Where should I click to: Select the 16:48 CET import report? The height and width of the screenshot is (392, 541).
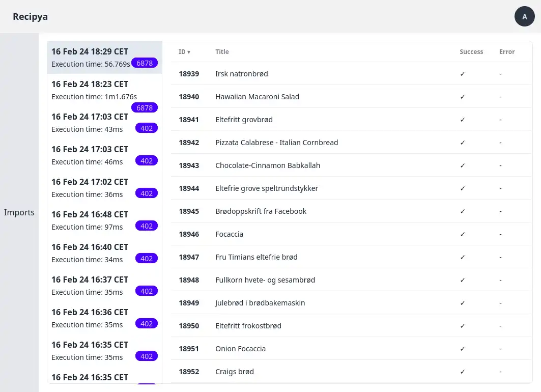(104, 220)
